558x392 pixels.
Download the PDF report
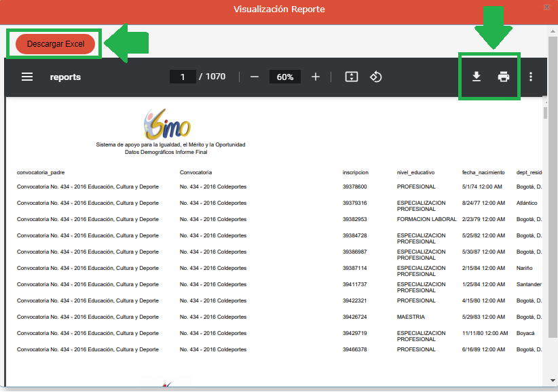point(477,77)
